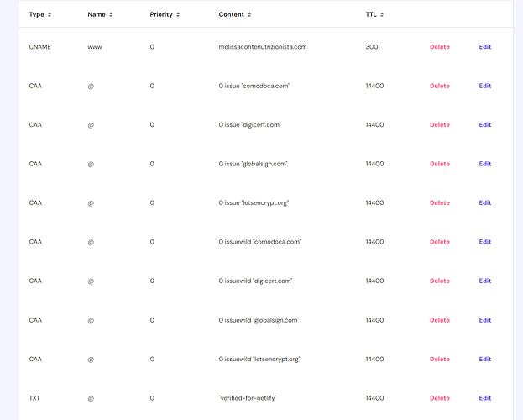
Task: Edit the TXT verified-for-netlify record
Action: pos(485,398)
